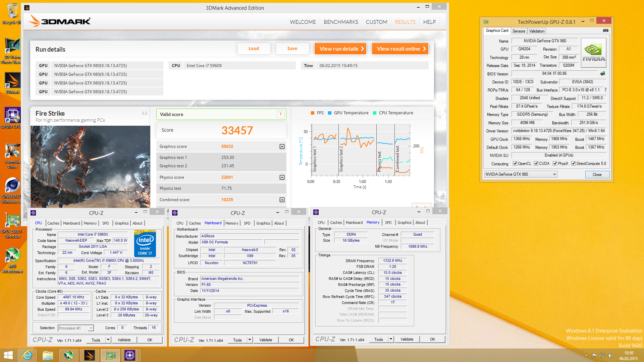Click OK in the Memory CPU-Z window
644x362 pixels.
[x=432, y=339]
